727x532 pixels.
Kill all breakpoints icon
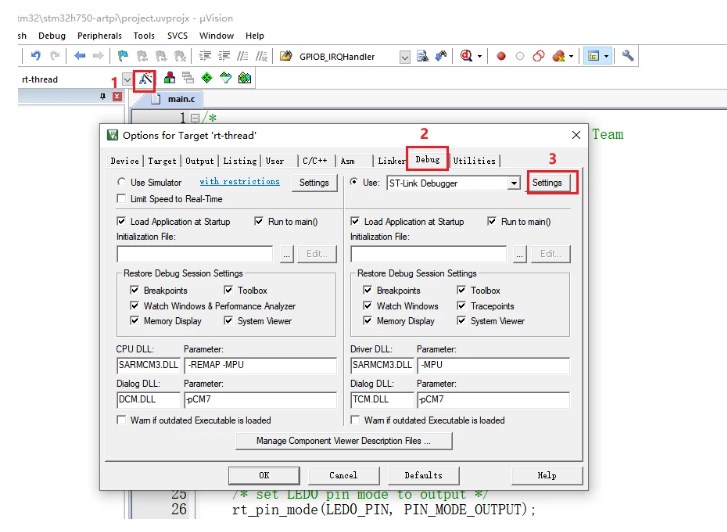[x=559, y=57]
